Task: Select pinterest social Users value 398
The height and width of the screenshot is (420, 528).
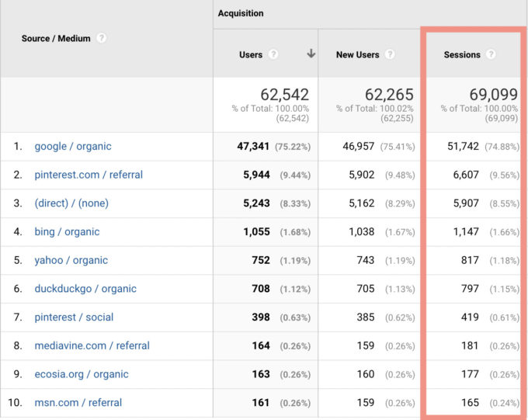Action: (261, 317)
